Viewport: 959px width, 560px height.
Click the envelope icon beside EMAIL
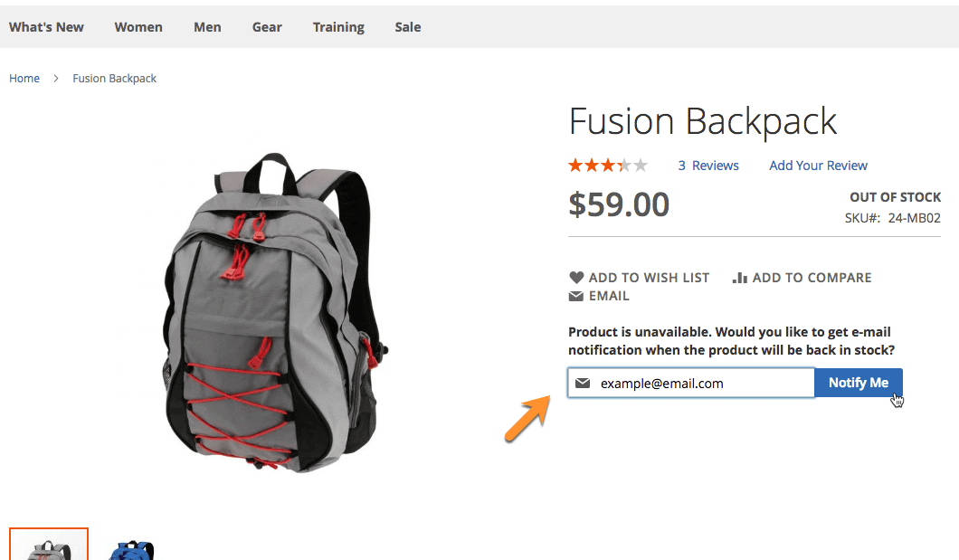[575, 297]
